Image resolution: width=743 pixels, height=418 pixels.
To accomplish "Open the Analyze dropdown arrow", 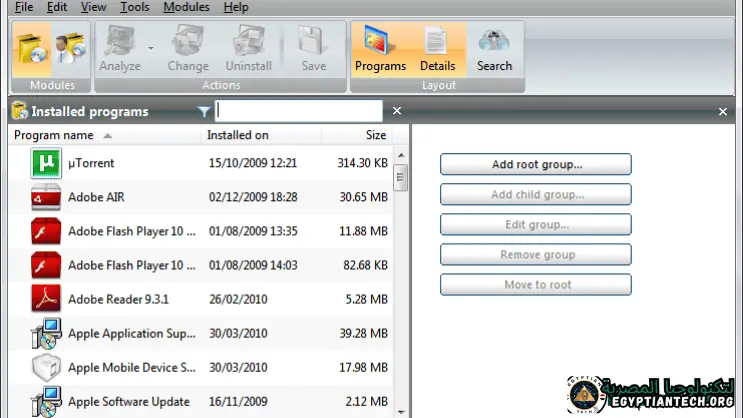I will point(151,48).
